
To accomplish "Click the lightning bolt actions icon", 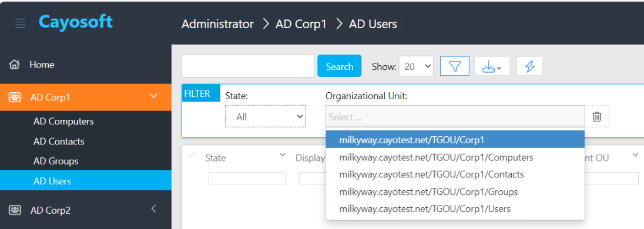I will (x=529, y=66).
